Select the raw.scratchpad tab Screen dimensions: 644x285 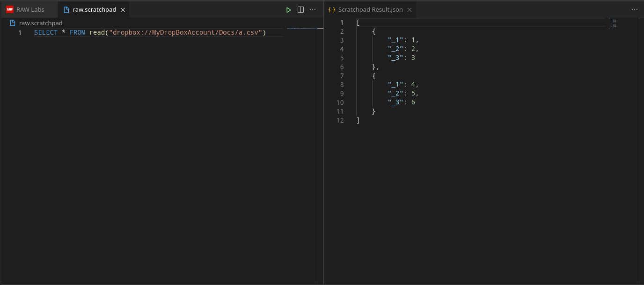(94, 9)
